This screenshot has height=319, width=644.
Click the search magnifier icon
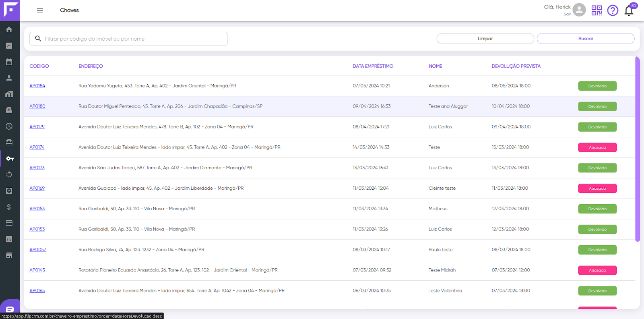[38, 39]
